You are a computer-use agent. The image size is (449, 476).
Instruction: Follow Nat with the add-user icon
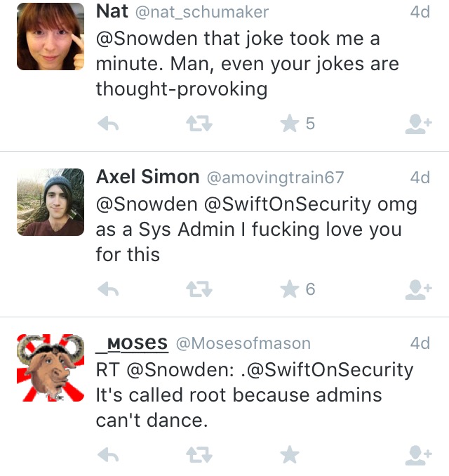417,124
